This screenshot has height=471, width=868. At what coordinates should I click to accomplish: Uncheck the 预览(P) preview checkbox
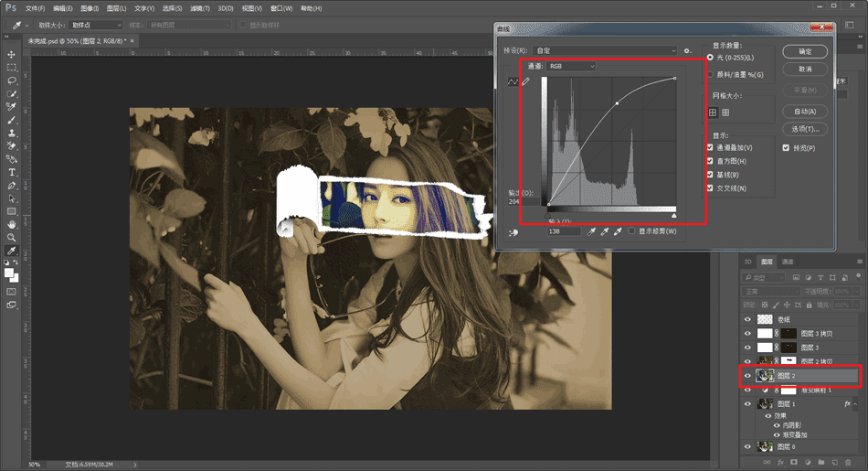pos(786,148)
